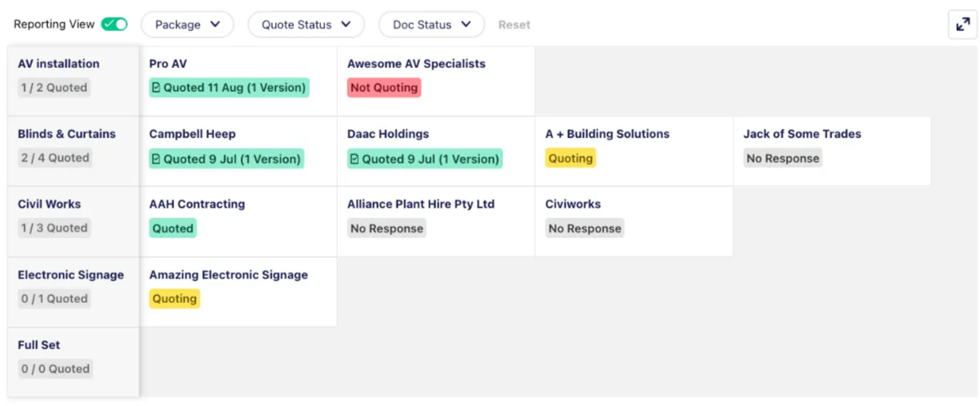
Task: Open Amazing Electronic Signage card
Action: click(238, 292)
